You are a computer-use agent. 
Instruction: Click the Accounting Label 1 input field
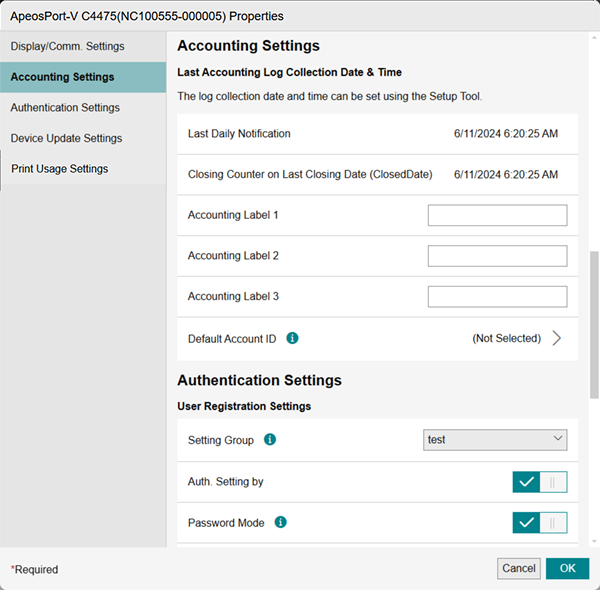click(497, 215)
